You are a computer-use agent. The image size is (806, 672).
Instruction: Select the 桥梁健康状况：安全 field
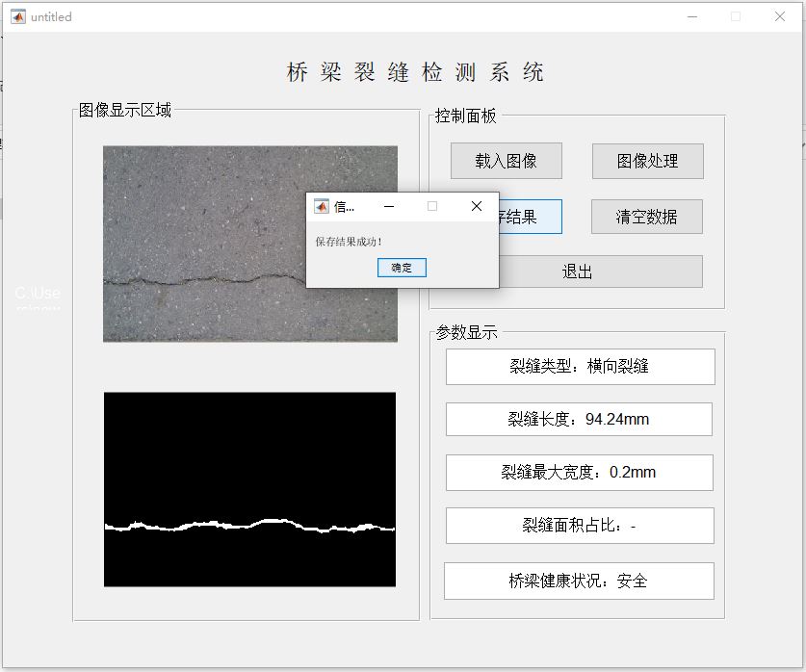[579, 581]
